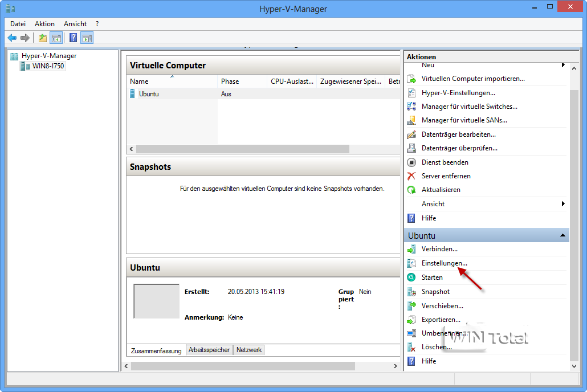Click the Verbinden icon under Ubuntu
Screen dimensions: 587x392
pyautogui.click(x=411, y=249)
